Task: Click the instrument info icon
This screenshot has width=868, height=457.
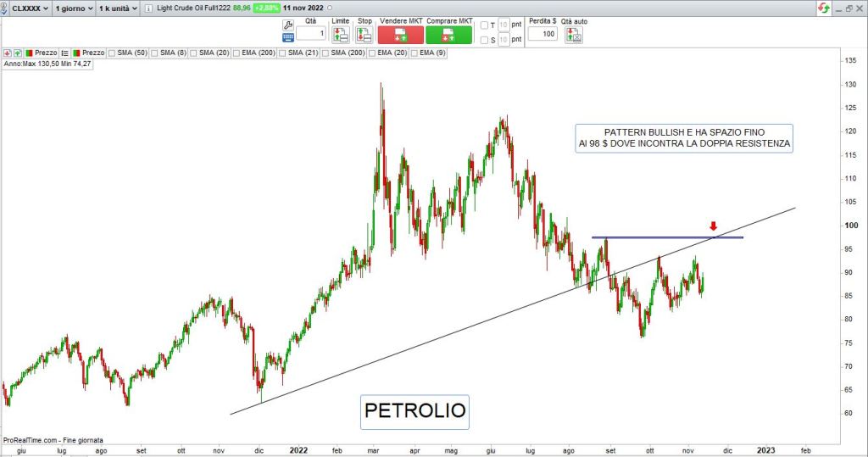Action: 149,8
